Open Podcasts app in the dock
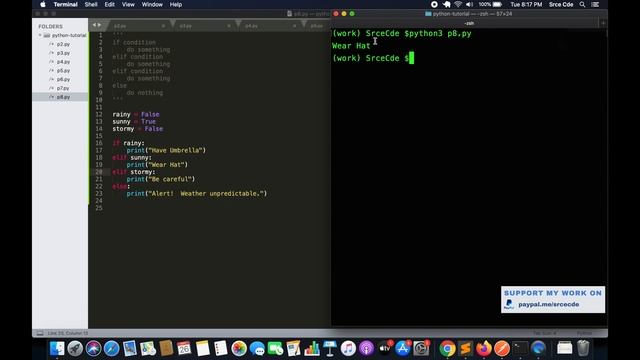Image resolution: width=640 pixels, height=360 pixels. coord(366,348)
